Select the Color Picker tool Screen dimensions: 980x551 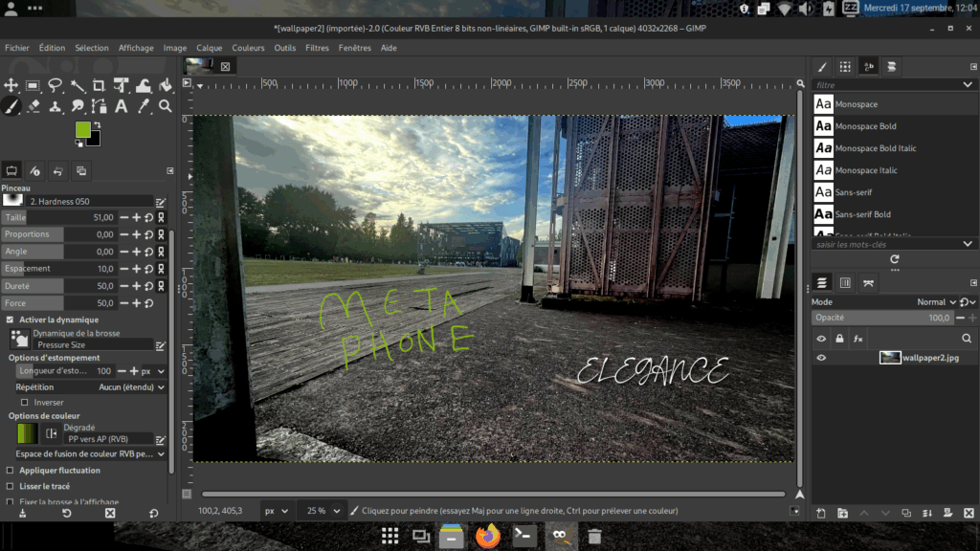tap(144, 107)
